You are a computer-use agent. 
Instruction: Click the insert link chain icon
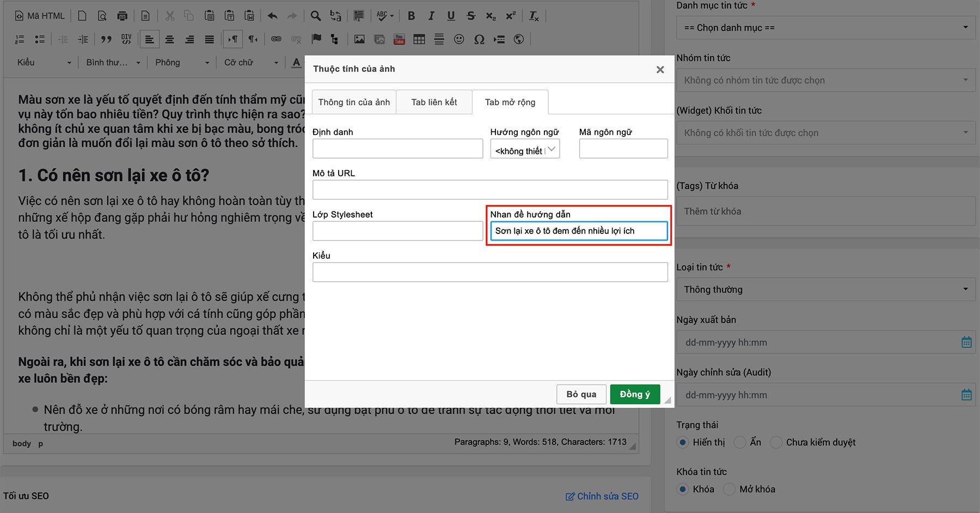click(x=277, y=39)
